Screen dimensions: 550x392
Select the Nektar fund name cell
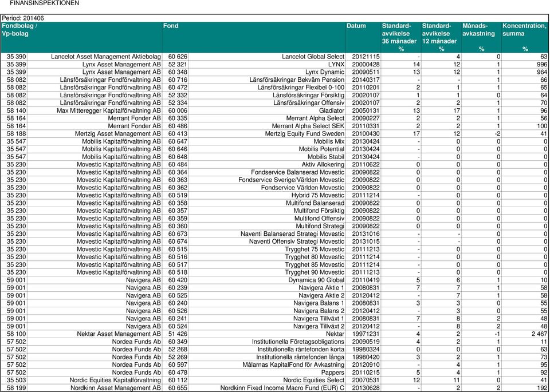point(266,334)
